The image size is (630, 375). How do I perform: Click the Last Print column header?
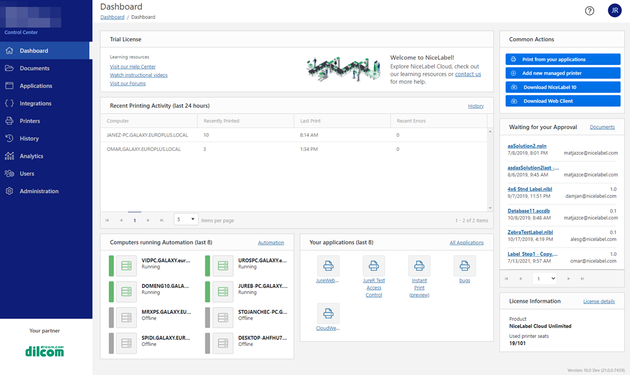pos(342,121)
